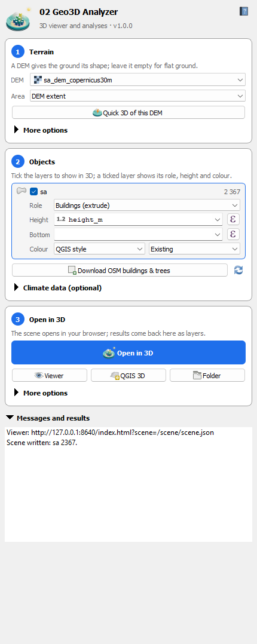The height and width of the screenshot is (644, 257).
Task: Click the Geo3D Analyzer logo
Action: pos(18,19)
